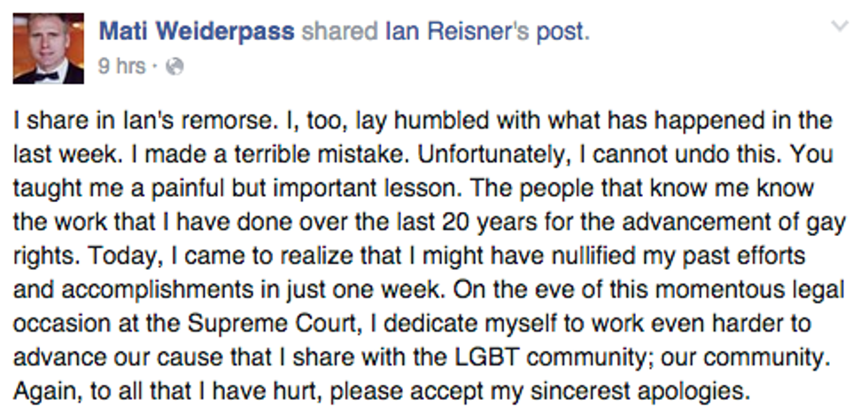
Task: Click "sincerest apologies" at the post's end
Action: click(x=639, y=392)
